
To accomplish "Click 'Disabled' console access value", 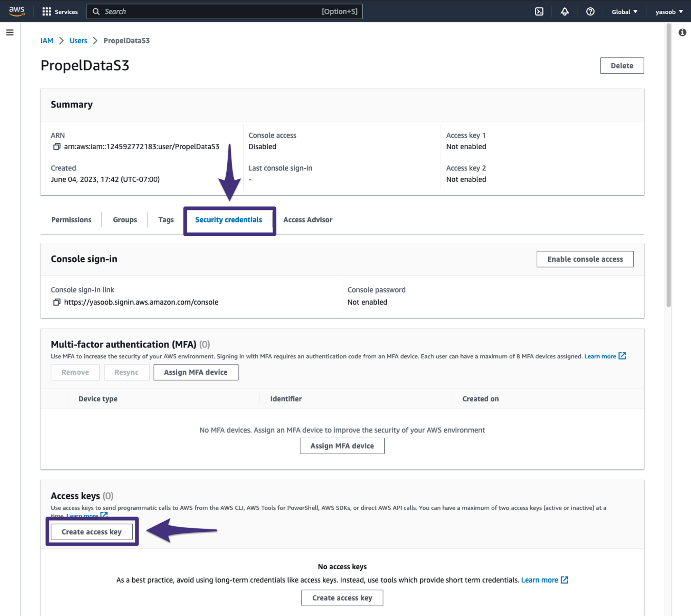I will 263,147.
